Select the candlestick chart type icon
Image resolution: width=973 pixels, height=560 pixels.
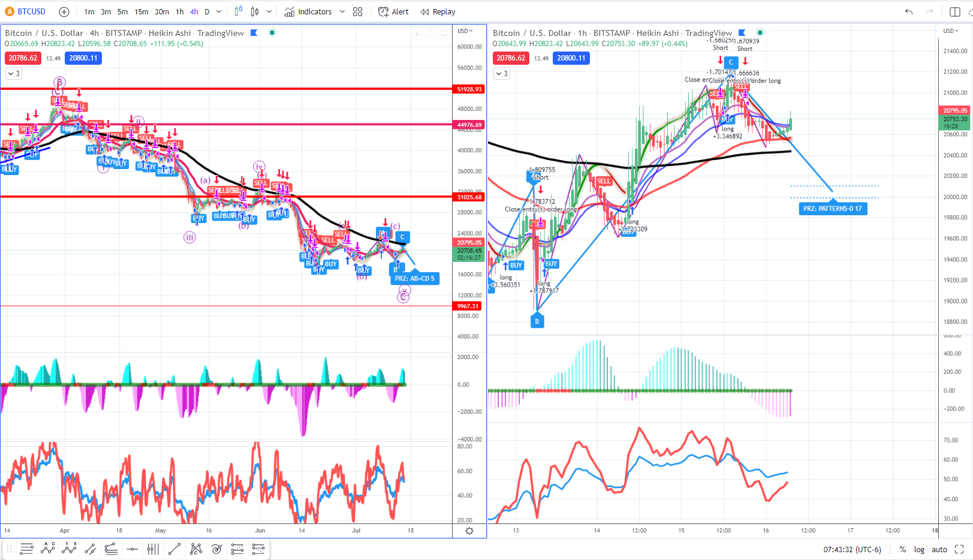(x=255, y=11)
